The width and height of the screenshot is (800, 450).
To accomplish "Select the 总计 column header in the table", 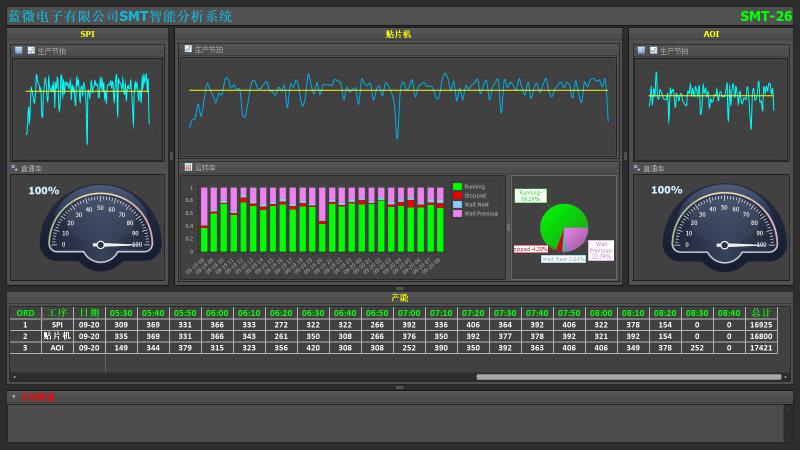I will point(759,313).
